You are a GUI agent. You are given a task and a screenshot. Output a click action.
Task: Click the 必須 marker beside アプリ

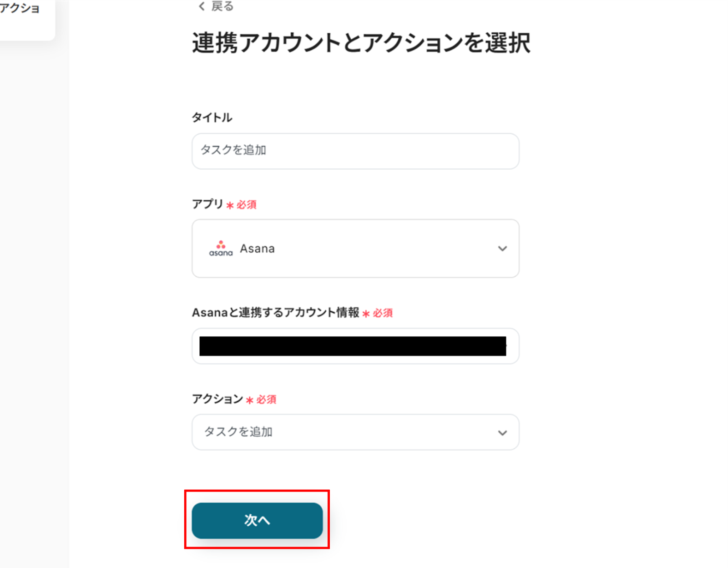[246, 205]
